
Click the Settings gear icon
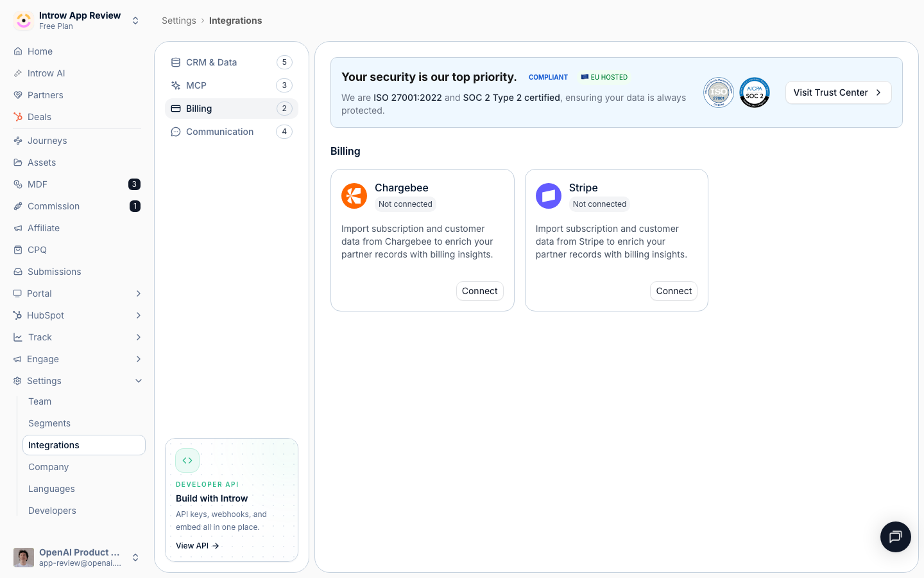(x=17, y=381)
